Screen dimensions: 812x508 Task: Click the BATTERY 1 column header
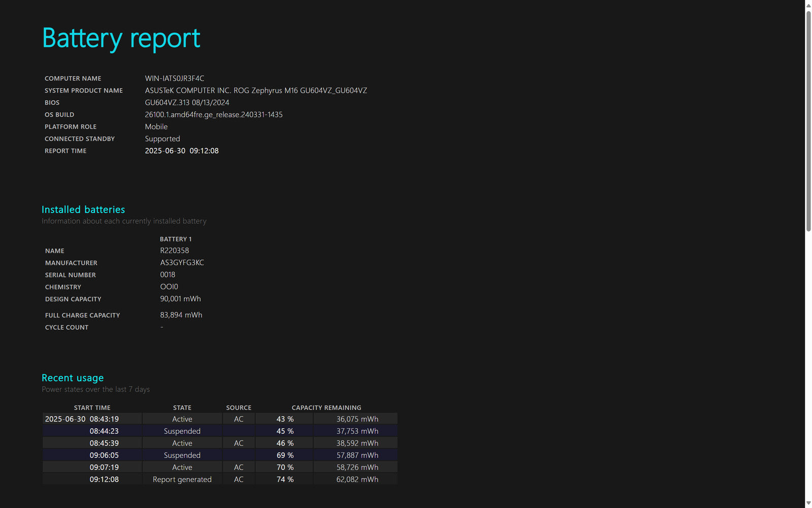coord(176,239)
